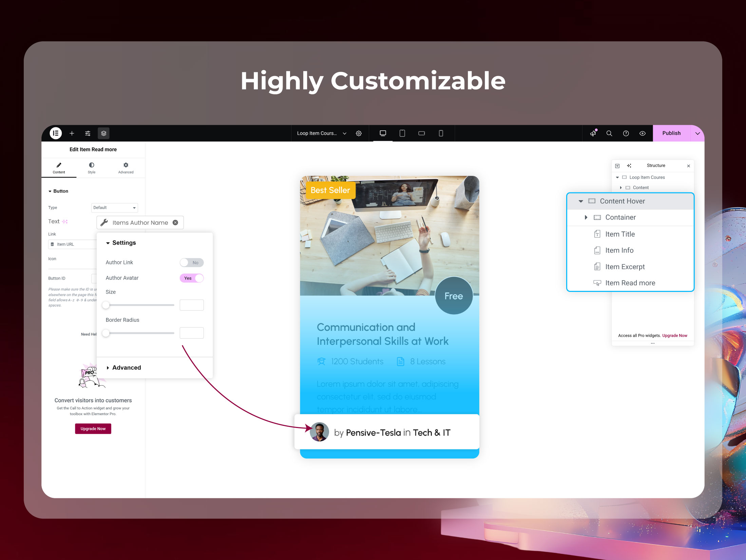This screenshot has height=560, width=746.
Task: Open page settings gear icon
Action: point(359,133)
